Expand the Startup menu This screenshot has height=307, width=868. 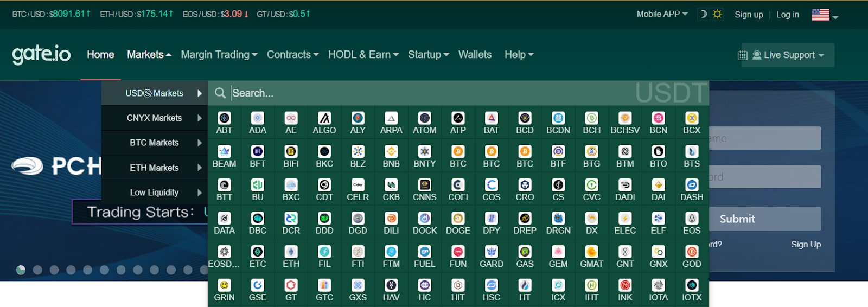429,55
